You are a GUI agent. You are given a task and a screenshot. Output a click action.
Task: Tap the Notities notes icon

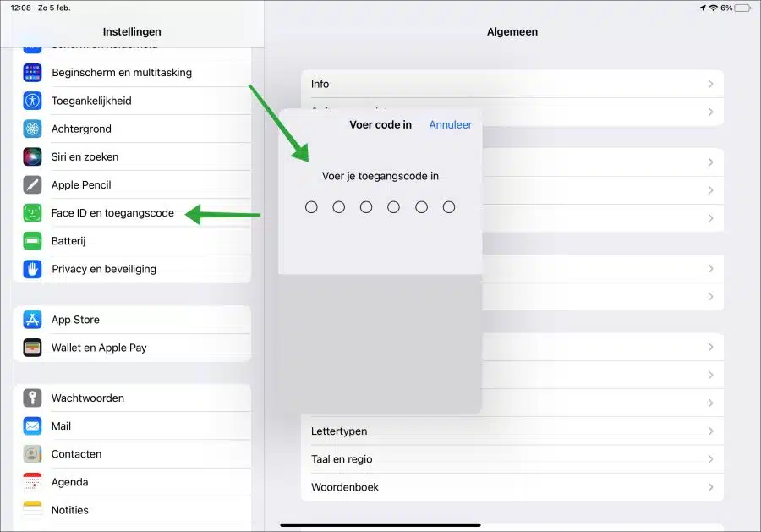click(32, 510)
